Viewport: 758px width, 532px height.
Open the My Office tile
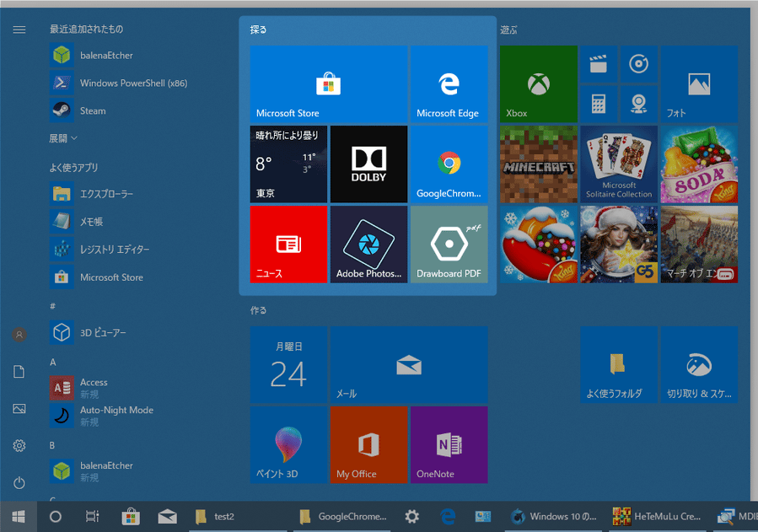368,445
